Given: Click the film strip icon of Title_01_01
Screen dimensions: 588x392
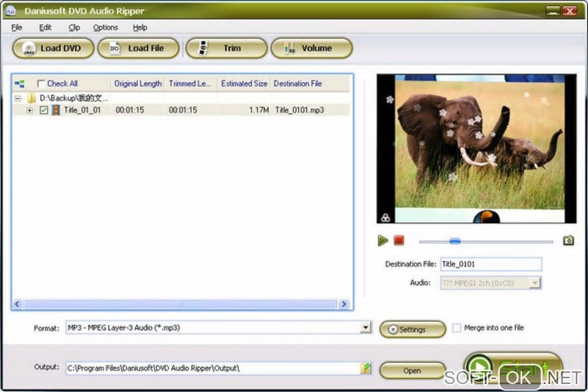Looking at the screenshot, I should [x=56, y=110].
